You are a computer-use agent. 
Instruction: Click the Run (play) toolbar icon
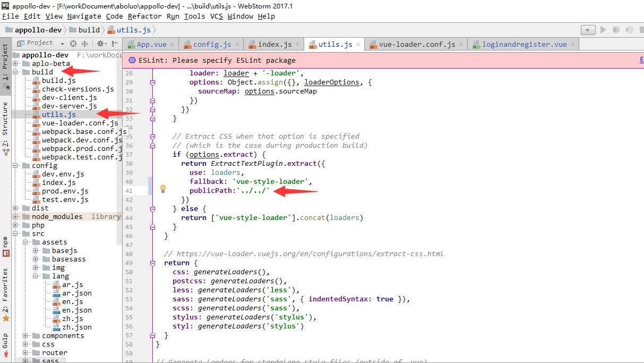(x=603, y=30)
